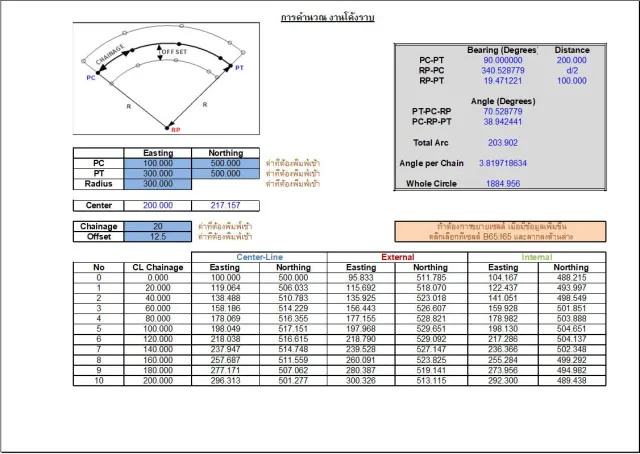The image size is (640, 454).
Task: Click center-line easting 296.313
Action: [x=225, y=381]
